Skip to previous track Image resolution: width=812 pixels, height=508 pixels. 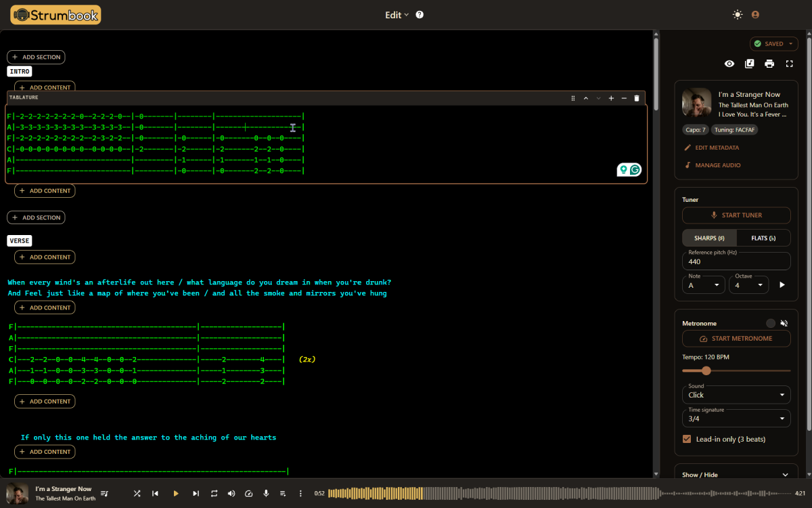pyautogui.click(x=155, y=494)
